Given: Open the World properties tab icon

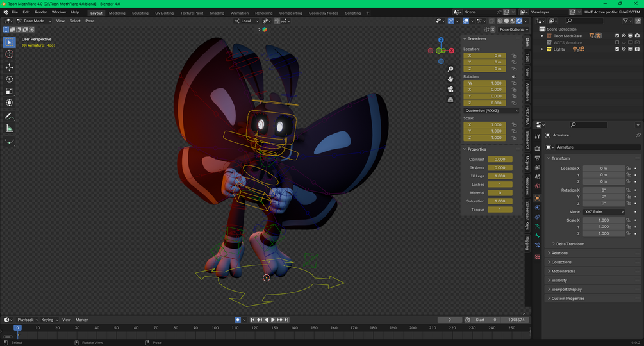Looking at the screenshot, I should click(537, 186).
